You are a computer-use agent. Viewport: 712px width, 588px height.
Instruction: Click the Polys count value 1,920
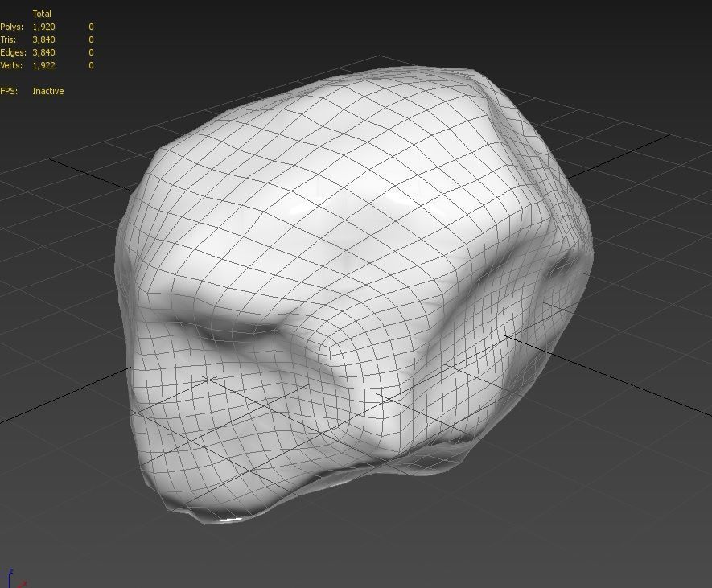(x=43, y=27)
